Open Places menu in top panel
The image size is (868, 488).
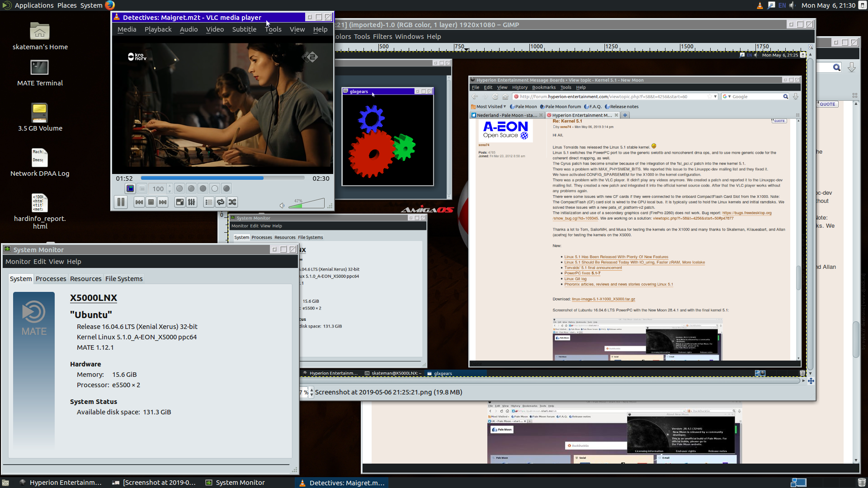point(67,5)
